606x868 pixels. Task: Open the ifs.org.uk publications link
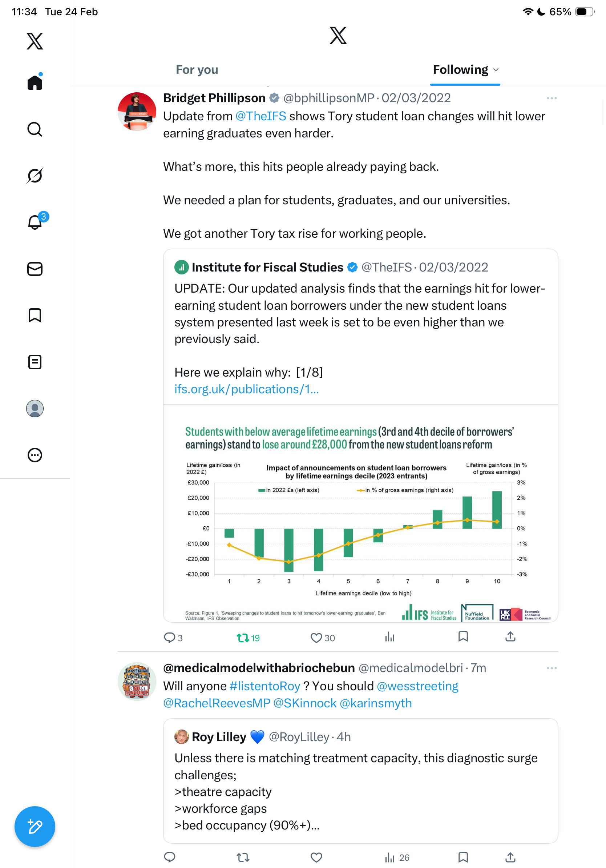click(246, 389)
